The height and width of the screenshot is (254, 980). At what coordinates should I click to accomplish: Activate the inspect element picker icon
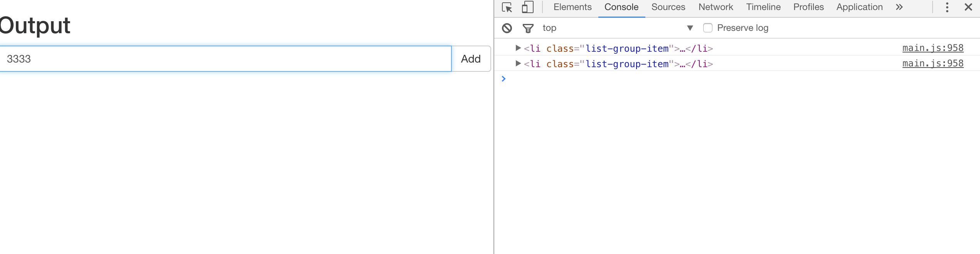pyautogui.click(x=507, y=7)
